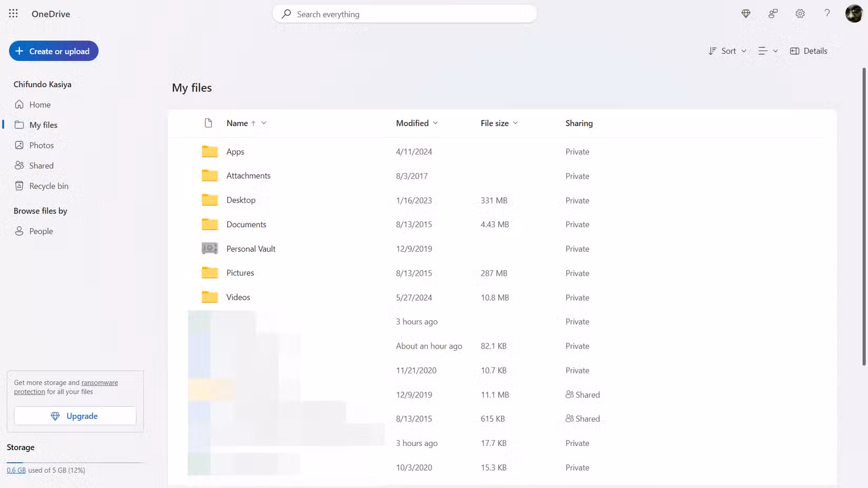
Task: Click Private status in 82.1 KB row
Action: tap(577, 346)
